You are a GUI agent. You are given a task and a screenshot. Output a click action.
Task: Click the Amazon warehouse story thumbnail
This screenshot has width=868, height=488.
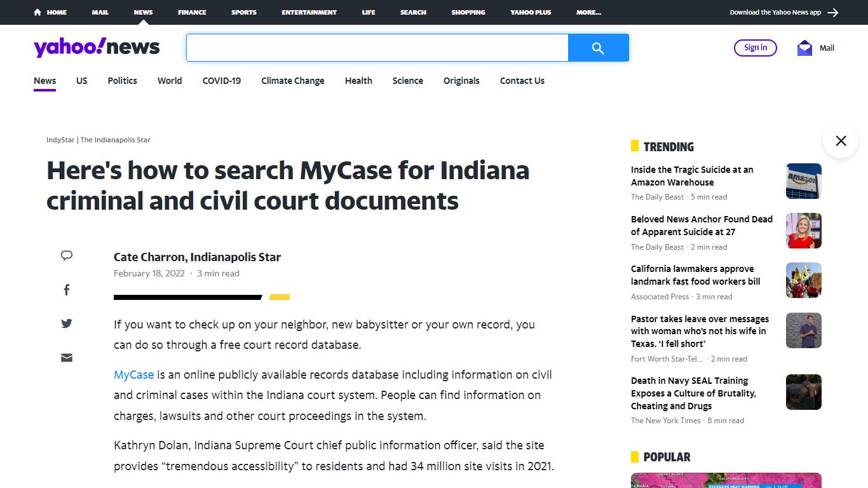(804, 181)
